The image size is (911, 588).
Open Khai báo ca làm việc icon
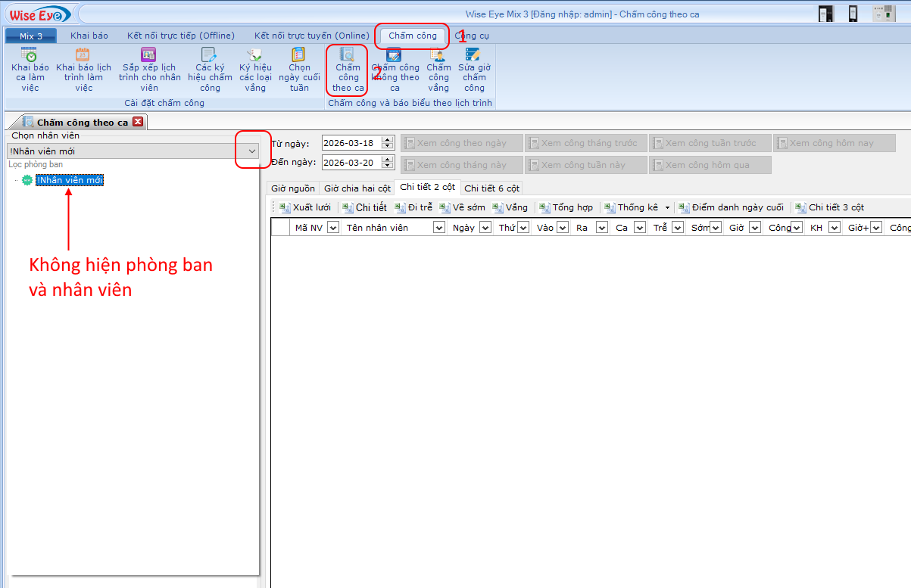(30, 55)
